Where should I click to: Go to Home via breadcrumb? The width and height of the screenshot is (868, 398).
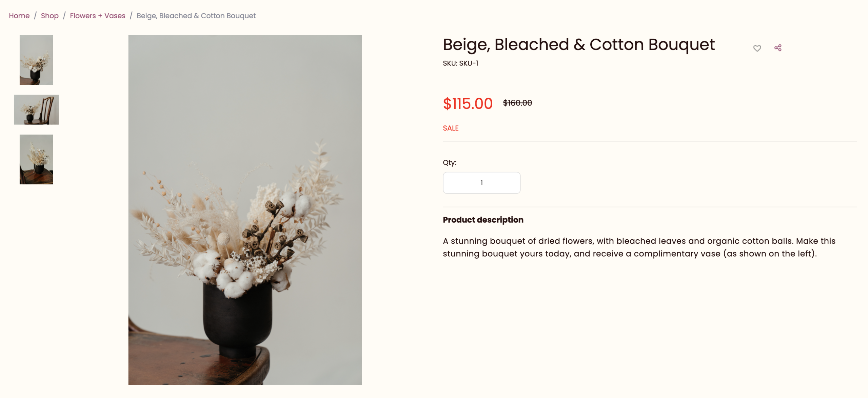[x=19, y=16]
